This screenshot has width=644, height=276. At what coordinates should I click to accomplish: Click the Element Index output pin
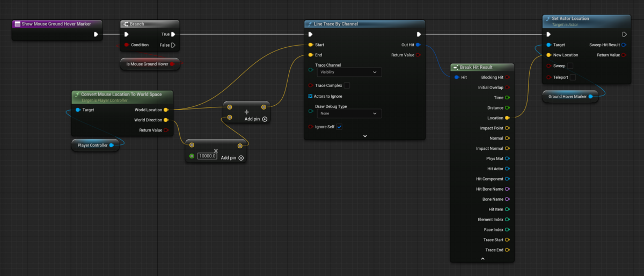[507, 219]
